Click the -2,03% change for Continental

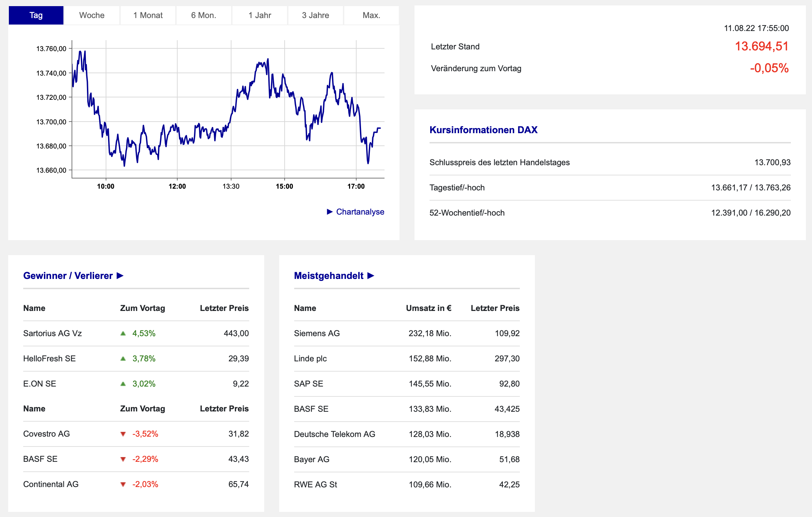(x=145, y=484)
